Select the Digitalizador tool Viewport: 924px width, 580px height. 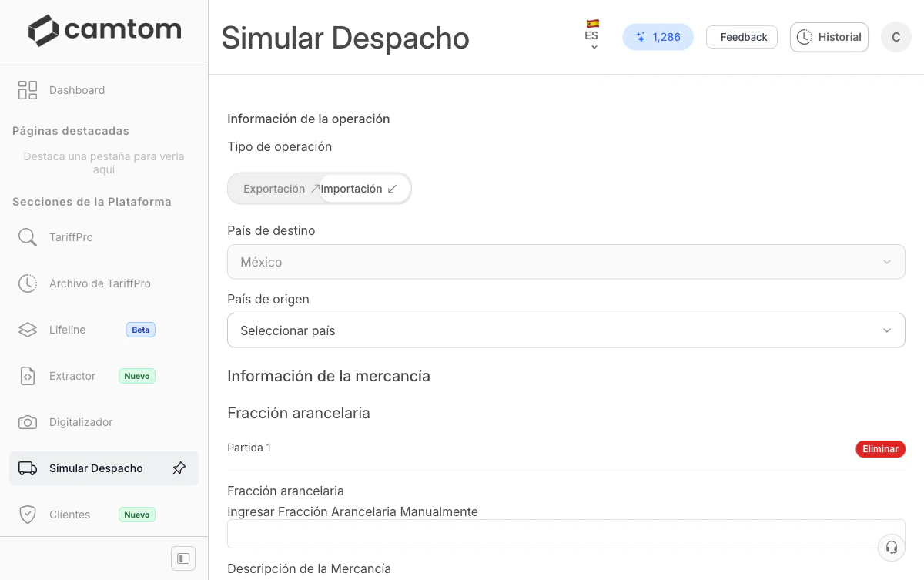coord(79,422)
